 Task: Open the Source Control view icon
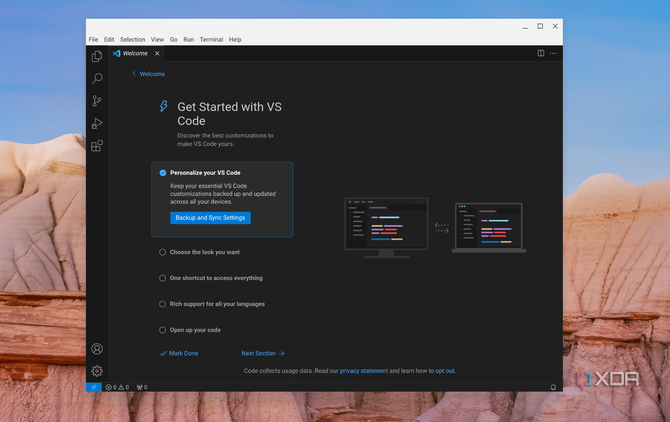[97, 101]
